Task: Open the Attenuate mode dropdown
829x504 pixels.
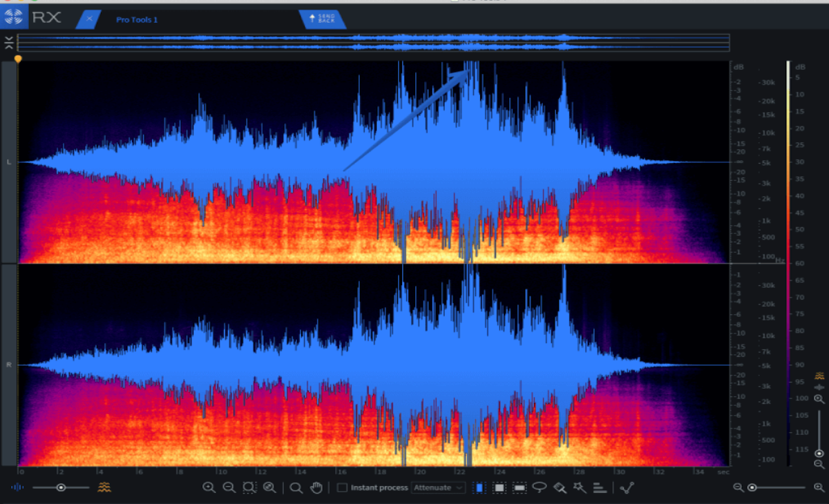Action: [x=439, y=488]
